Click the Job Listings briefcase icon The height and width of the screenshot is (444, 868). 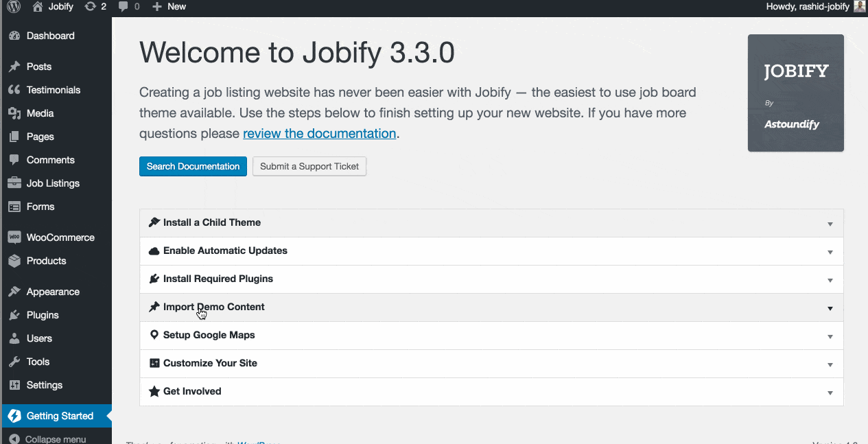pyautogui.click(x=14, y=183)
